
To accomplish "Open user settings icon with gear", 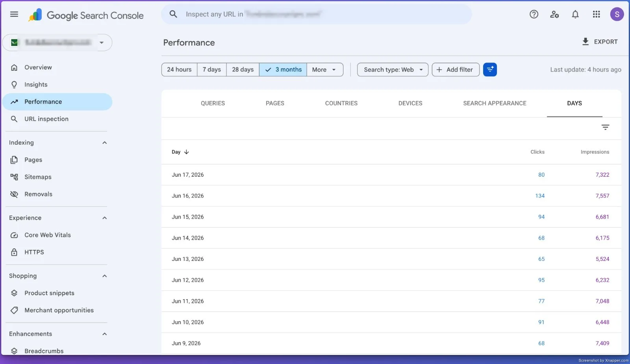I will 554,15.
